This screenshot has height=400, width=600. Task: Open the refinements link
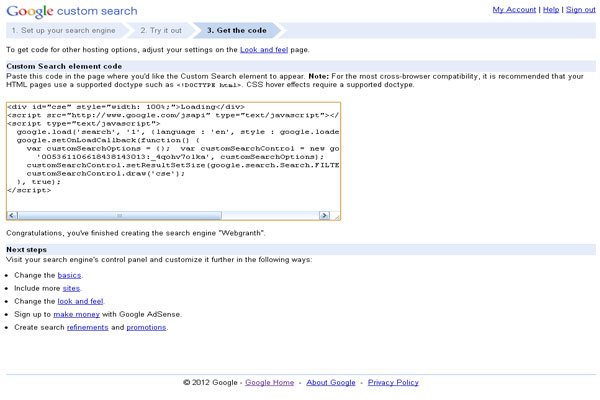point(88,327)
